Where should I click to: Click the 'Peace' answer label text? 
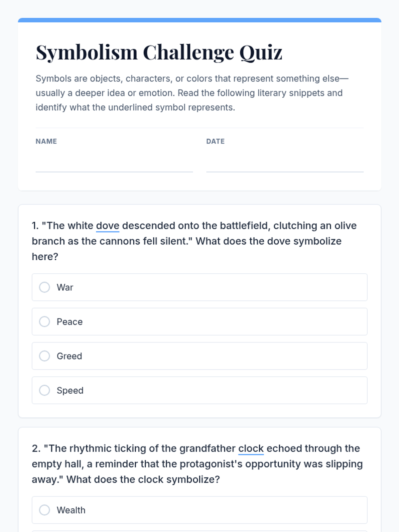point(69,322)
